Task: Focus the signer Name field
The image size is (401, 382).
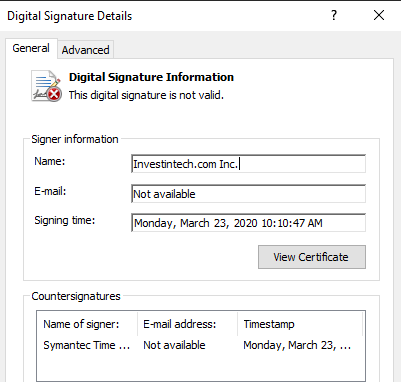Action: (248, 164)
